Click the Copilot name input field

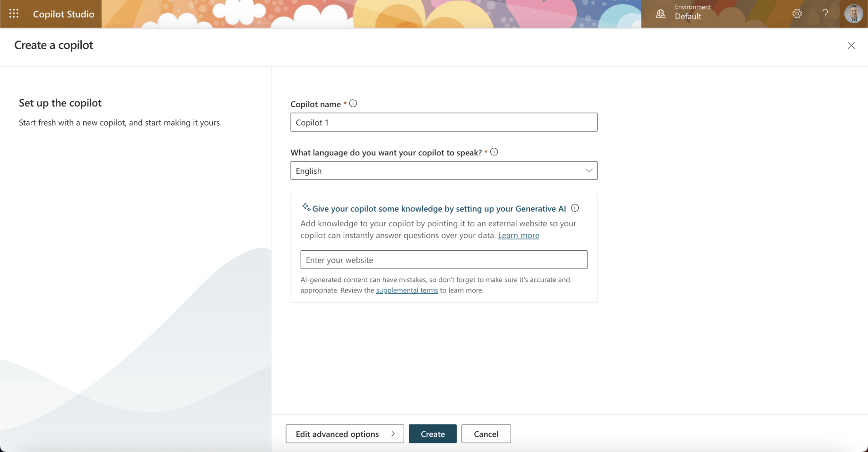[444, 122]
